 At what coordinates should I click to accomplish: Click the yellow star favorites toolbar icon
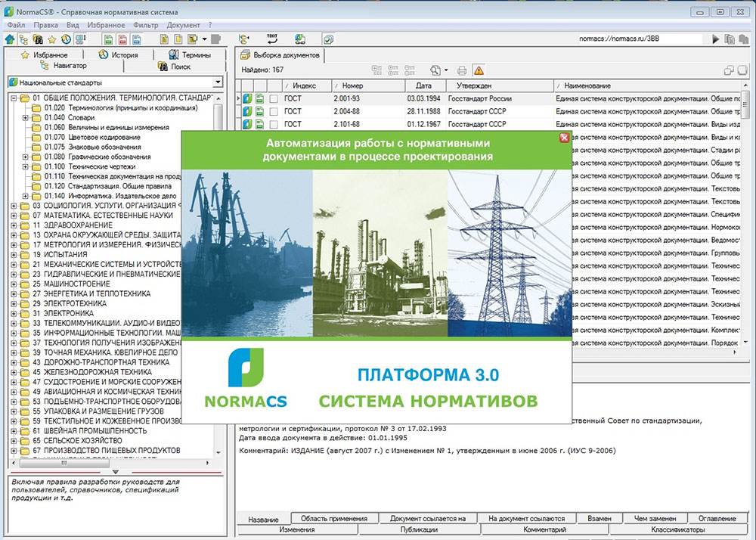pyautogui.click(x=51, y=39)
